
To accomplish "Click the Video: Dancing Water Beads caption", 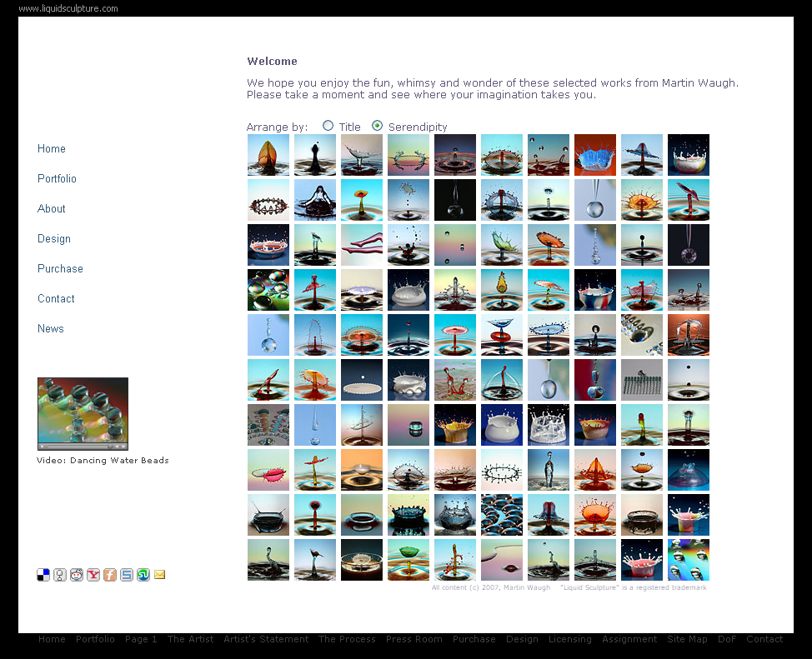I will [x=103, y=460].
